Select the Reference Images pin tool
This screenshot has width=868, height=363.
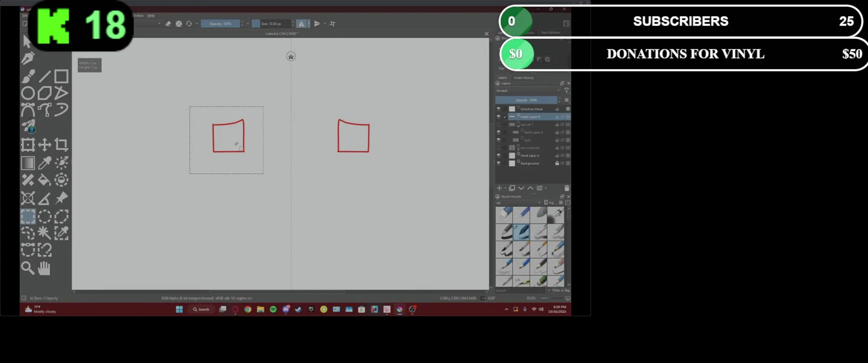point(61,199)
